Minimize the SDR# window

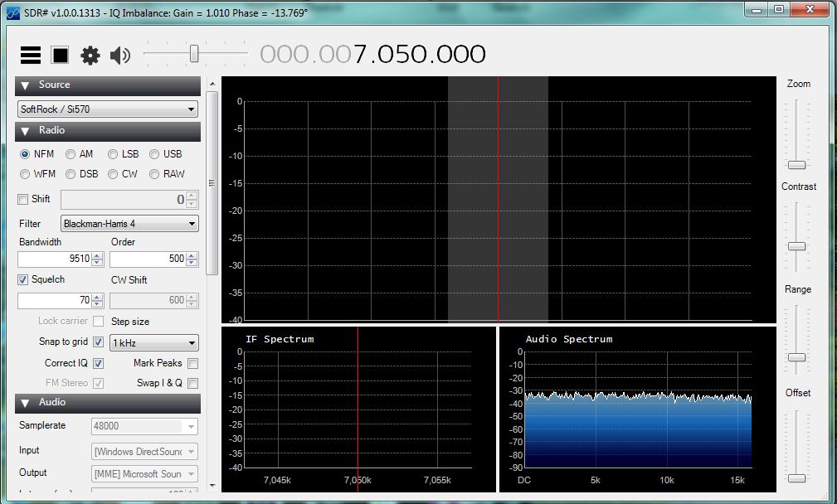[757, 10]
